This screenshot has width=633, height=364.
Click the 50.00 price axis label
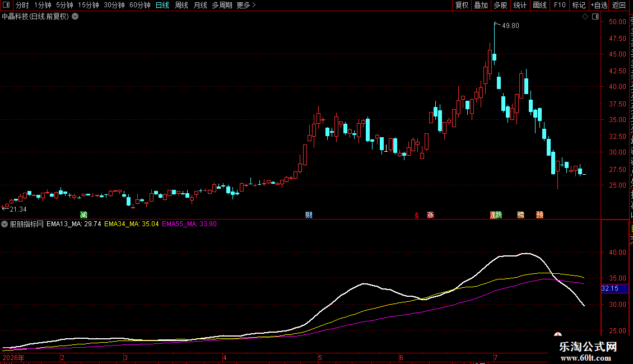618,22
